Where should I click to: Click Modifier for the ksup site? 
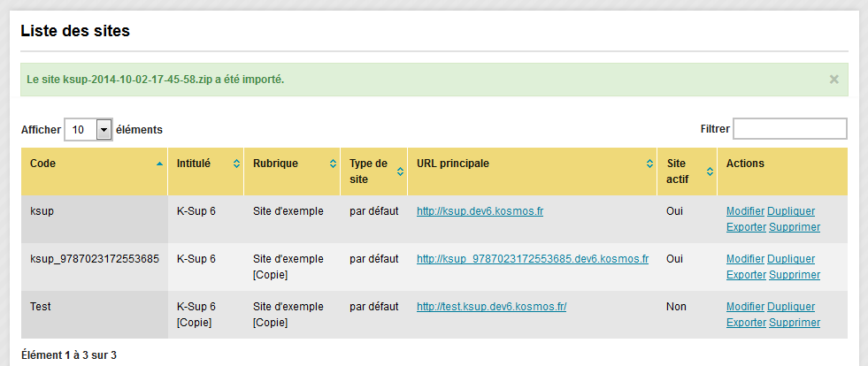coord(745,211)
